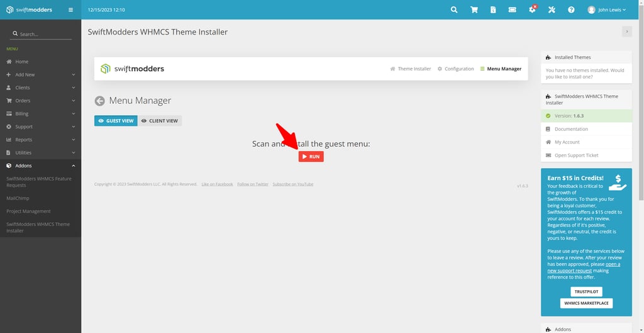Open the Configuration tab
644x333 pixels.
pyautogui.click(x=455, y=69)
